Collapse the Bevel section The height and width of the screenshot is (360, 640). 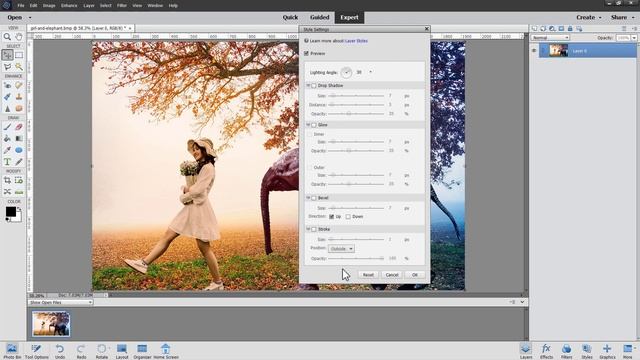309,198
